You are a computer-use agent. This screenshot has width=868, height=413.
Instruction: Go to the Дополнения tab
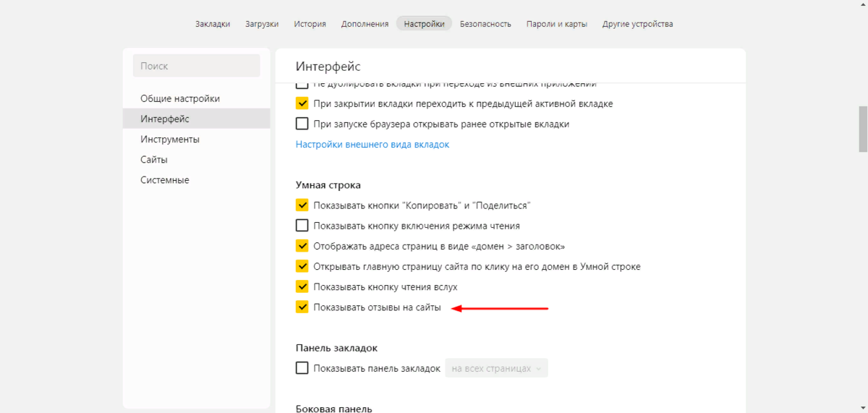(x=365, y=24)
